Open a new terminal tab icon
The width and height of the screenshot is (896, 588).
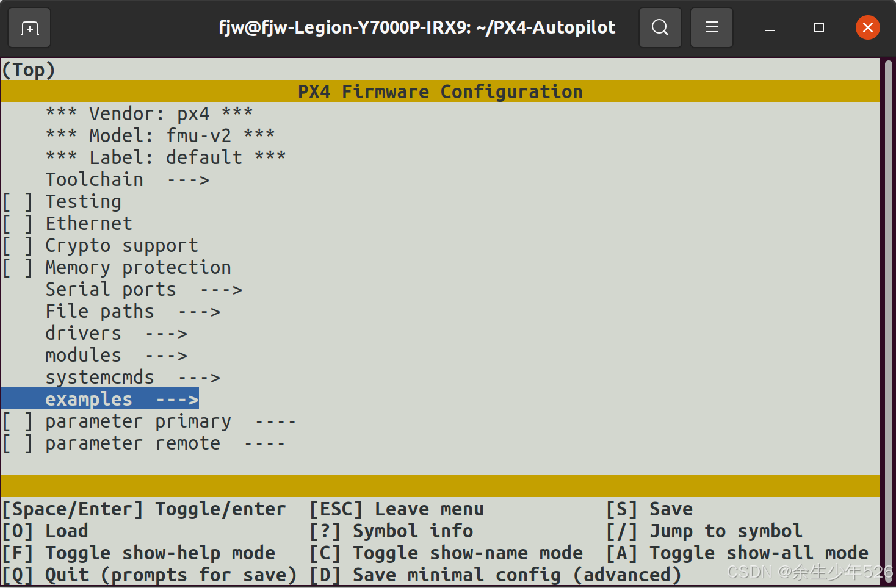tap(29, 27)
